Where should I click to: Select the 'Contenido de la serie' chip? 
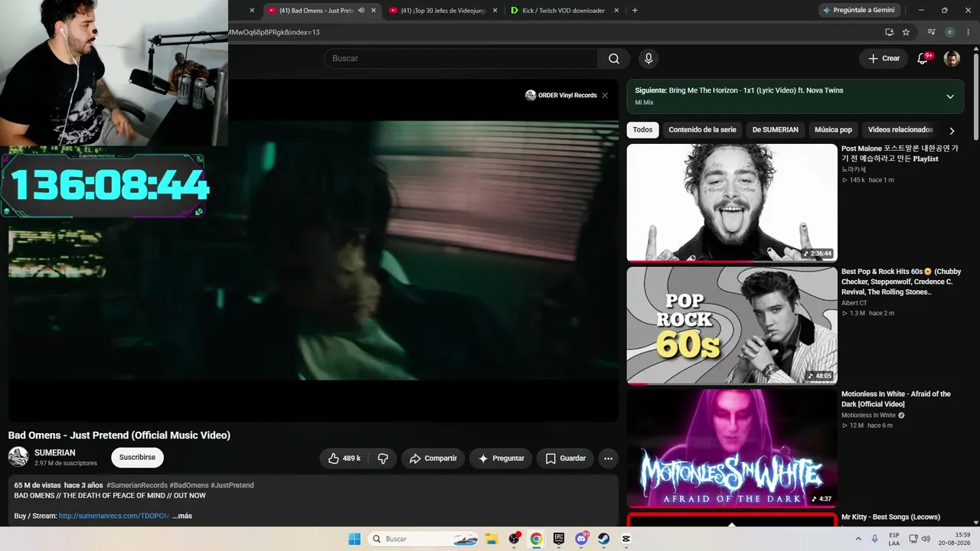702,130
